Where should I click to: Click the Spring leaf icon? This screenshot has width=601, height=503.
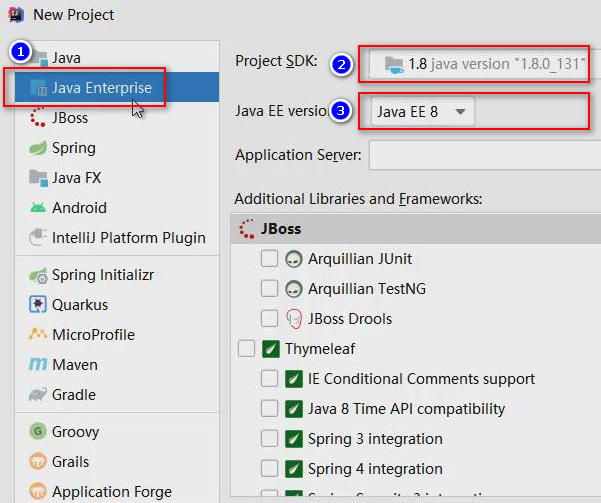[38, 148]
